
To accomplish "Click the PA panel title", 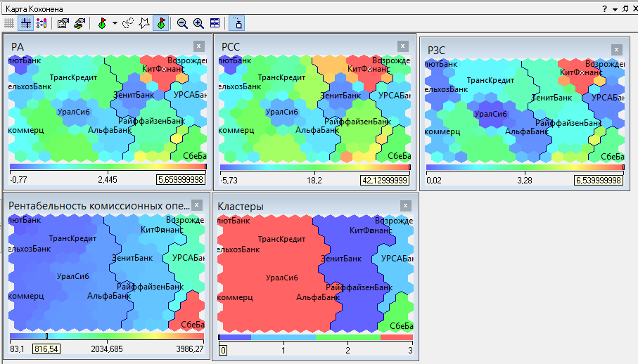I will coord(18,47).
